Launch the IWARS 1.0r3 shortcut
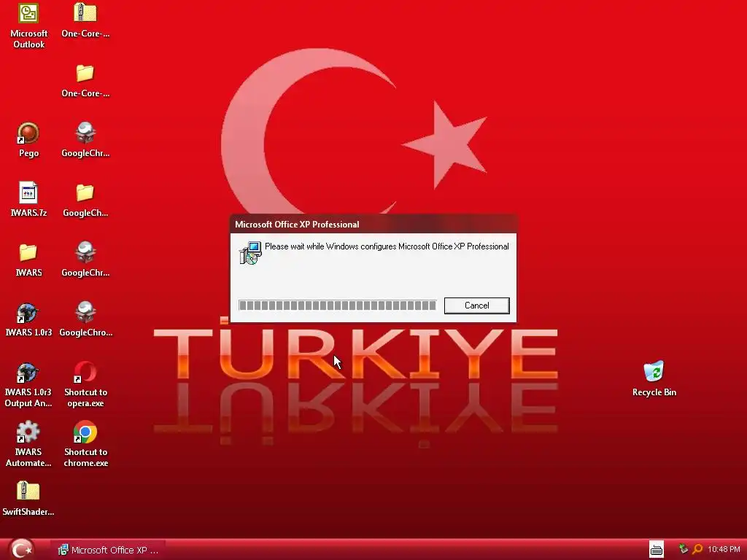 28,313
